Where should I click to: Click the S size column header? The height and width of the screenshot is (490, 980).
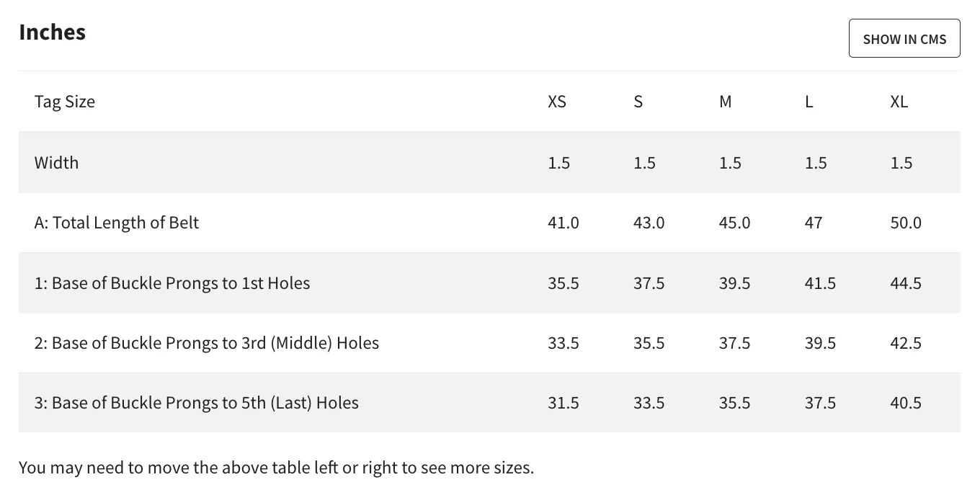(638, 102)
